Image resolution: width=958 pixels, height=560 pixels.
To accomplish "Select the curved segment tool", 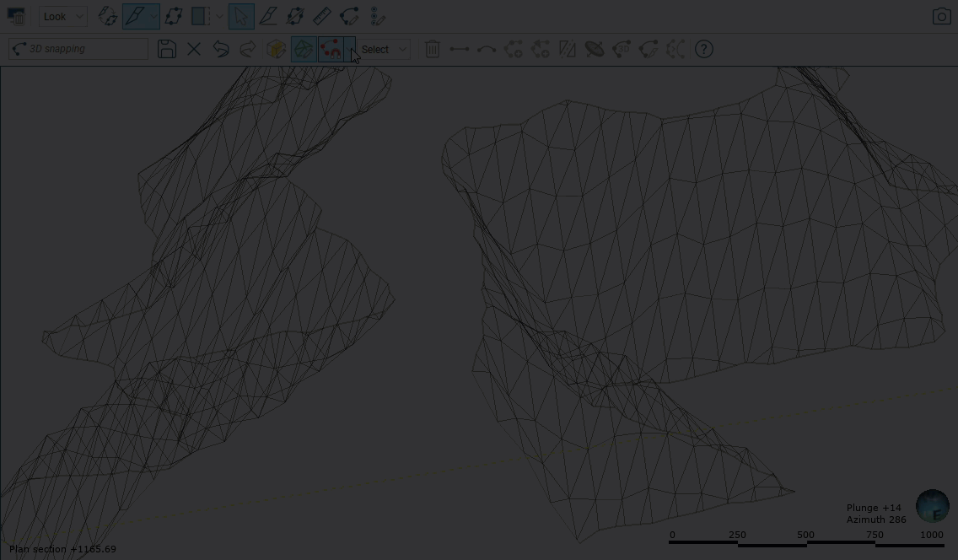I will pos(487,49).
